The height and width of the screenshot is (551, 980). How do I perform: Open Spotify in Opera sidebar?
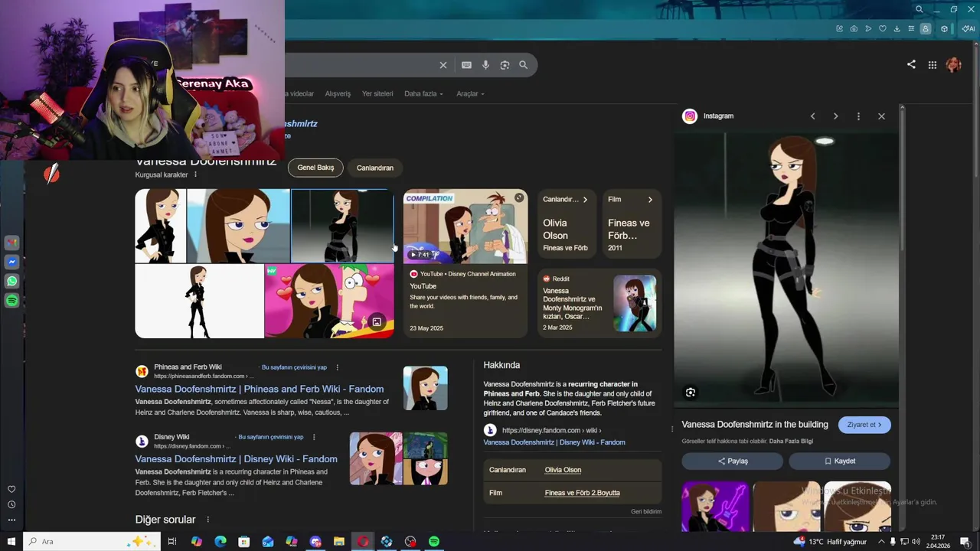pos(11,301)
